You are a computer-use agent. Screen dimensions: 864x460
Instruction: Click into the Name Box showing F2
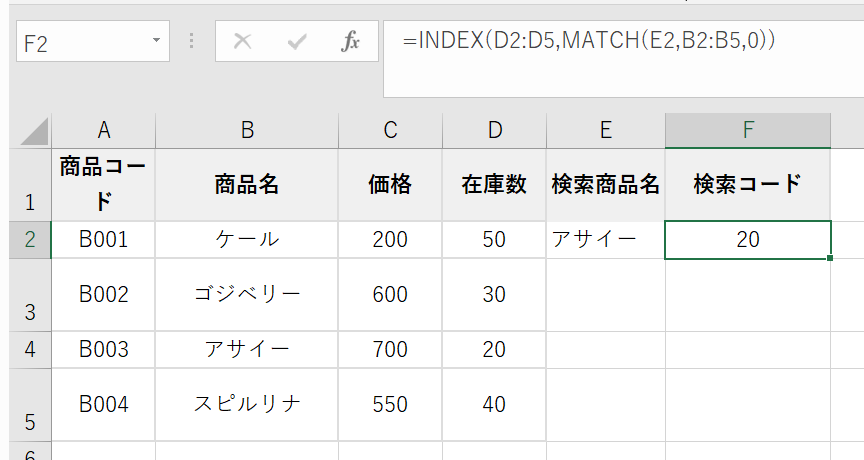pos(80,42)
